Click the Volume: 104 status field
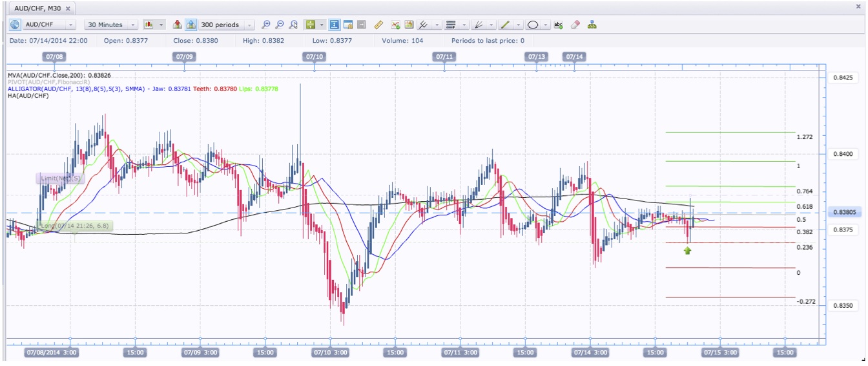The height and width of the screenshot is (366, 868). (x=402, y=41)
